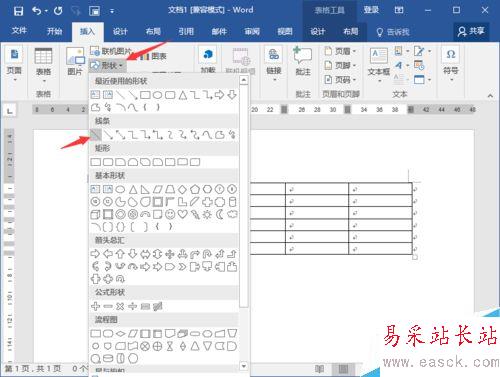Viewport: 500px width, 377px height.
Task: Open Ribbon Display Options in the title bar
Action: [399, 10]
